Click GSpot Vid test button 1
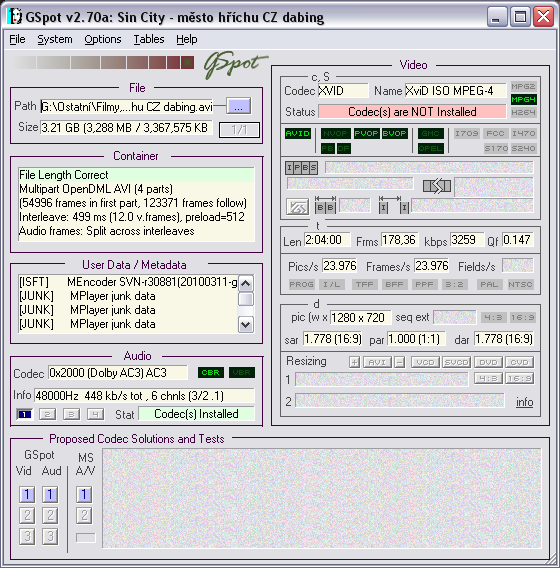The image size is (560, 568). point(27,494)
